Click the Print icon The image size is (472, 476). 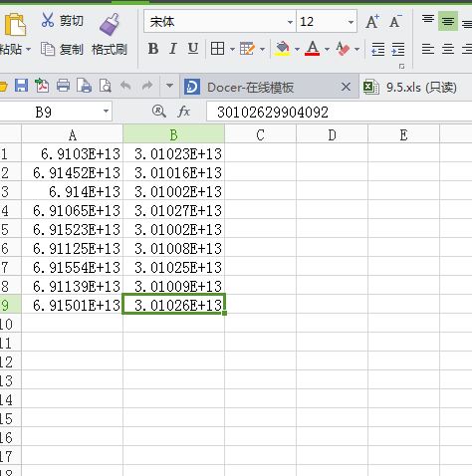pos(63,86)
